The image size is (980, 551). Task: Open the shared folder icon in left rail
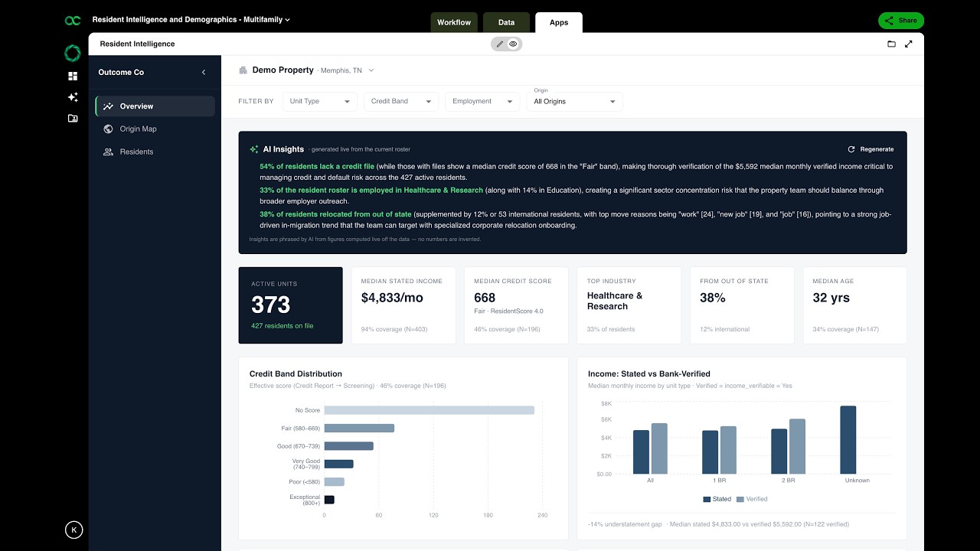(x=73, y=119)
